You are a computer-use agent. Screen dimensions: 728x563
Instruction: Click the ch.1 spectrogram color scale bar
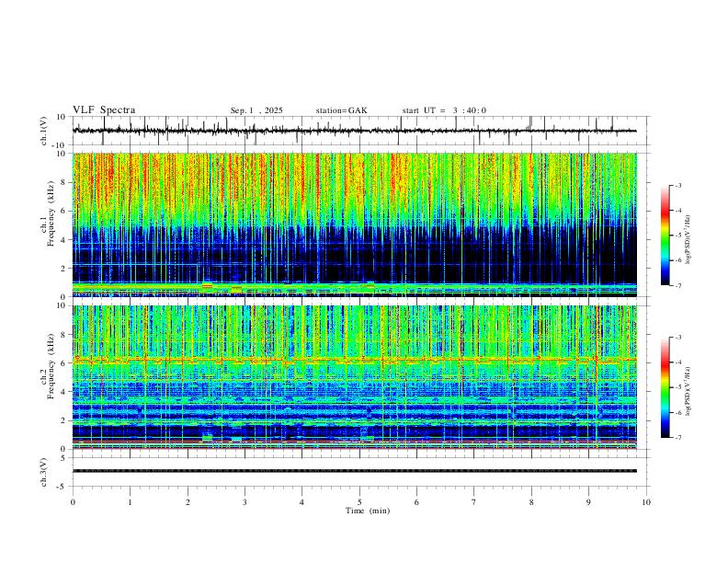(665, 236)
